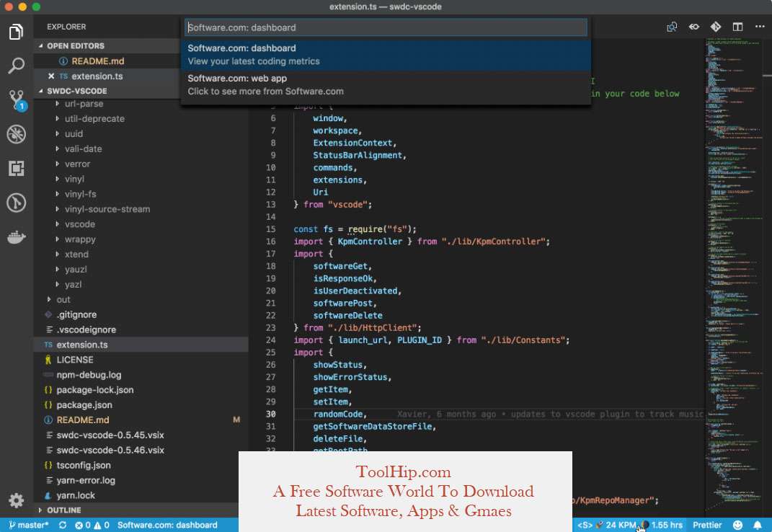Click the randomCode identifier on line 30
Screen dimensions: 772x532
click(338, 414)
